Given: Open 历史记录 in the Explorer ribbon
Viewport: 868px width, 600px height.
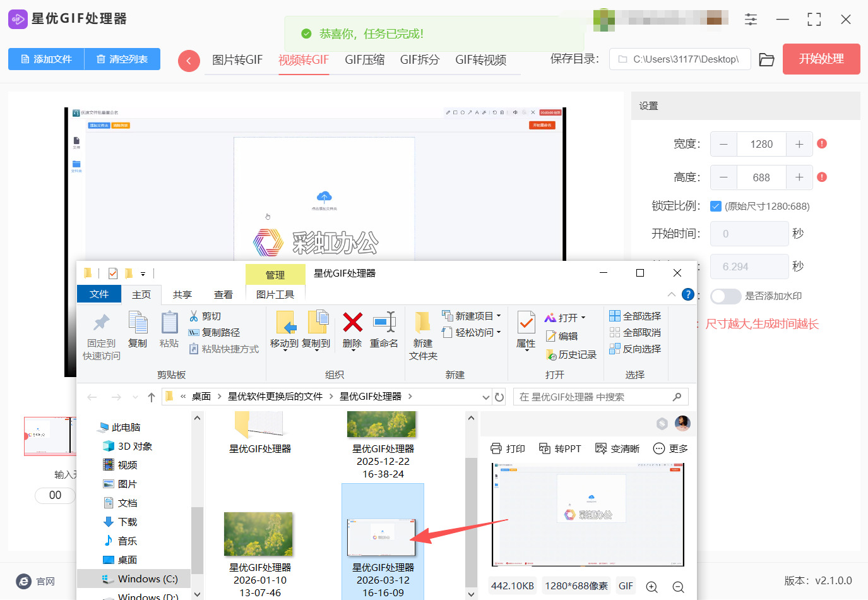Looking at the screenshot, I should (571, 355).
